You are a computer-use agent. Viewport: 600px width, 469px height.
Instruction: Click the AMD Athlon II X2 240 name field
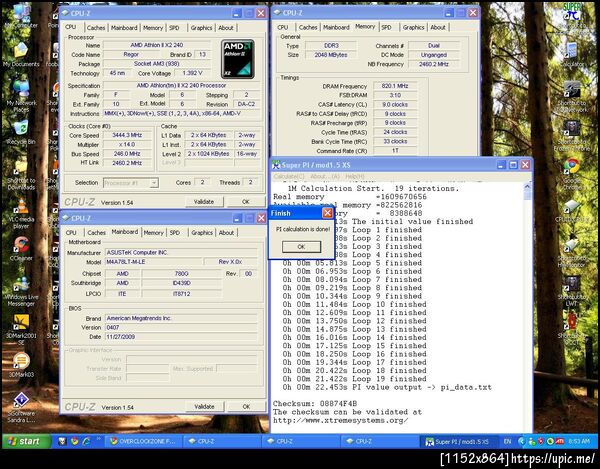157,45
